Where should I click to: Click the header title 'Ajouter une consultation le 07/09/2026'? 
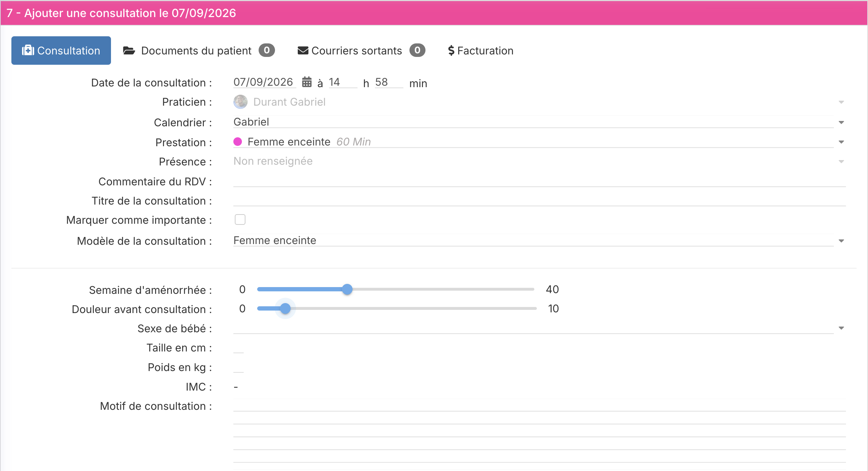[130, 13]
